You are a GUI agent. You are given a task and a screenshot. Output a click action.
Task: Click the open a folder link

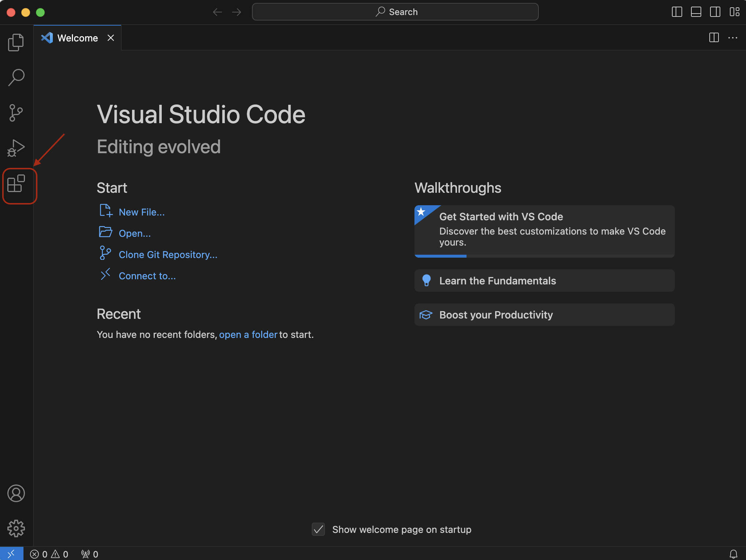point(248,334)
